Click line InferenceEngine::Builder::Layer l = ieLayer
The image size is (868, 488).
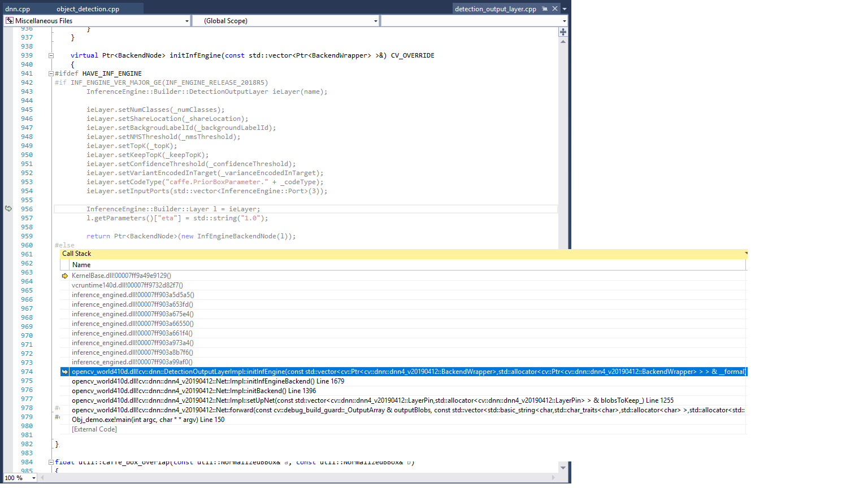(173, 209)
